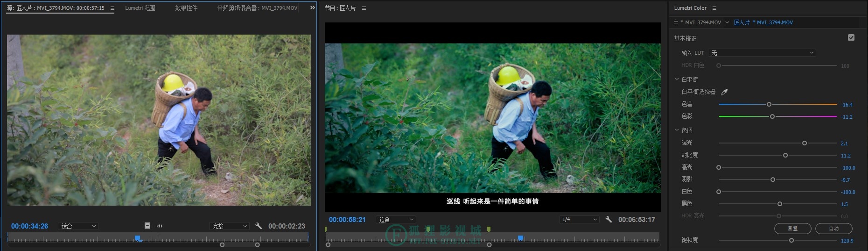Switch to the Lumetri 范围 tab
The image size is (868, 251).
click(x=140, y=8)
